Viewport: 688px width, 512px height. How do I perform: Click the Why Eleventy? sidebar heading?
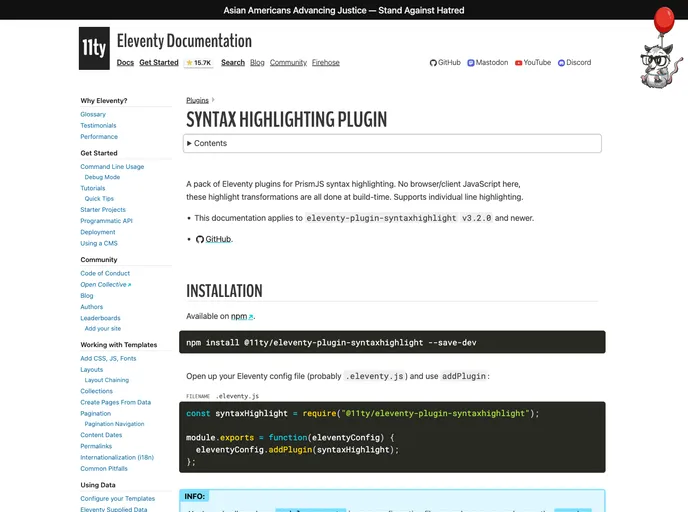coord(104,100)
